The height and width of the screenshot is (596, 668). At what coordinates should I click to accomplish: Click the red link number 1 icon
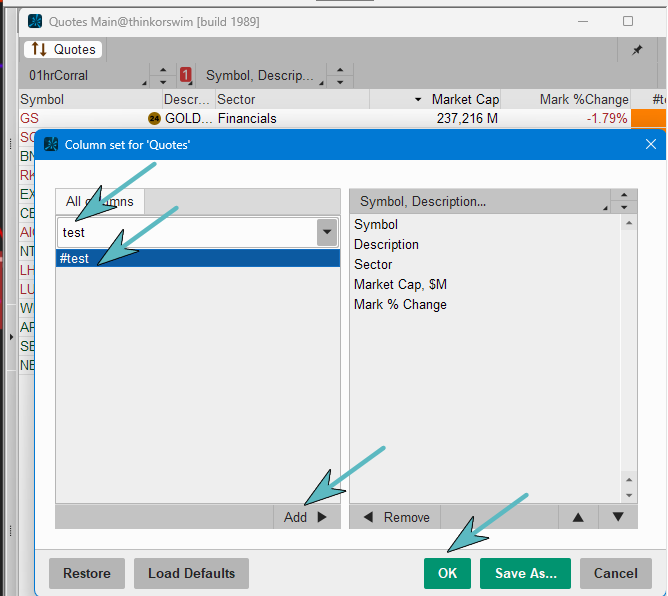coord(186,75)
